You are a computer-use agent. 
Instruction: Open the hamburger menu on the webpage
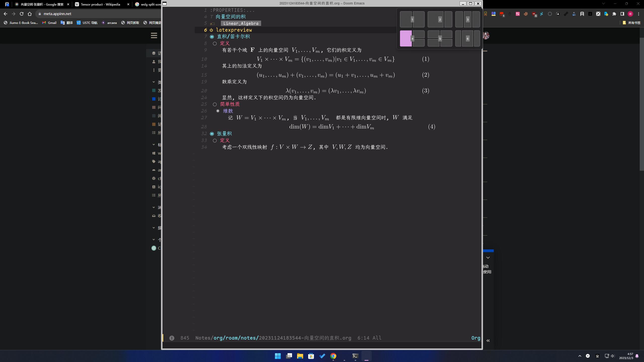pos(154,35)
